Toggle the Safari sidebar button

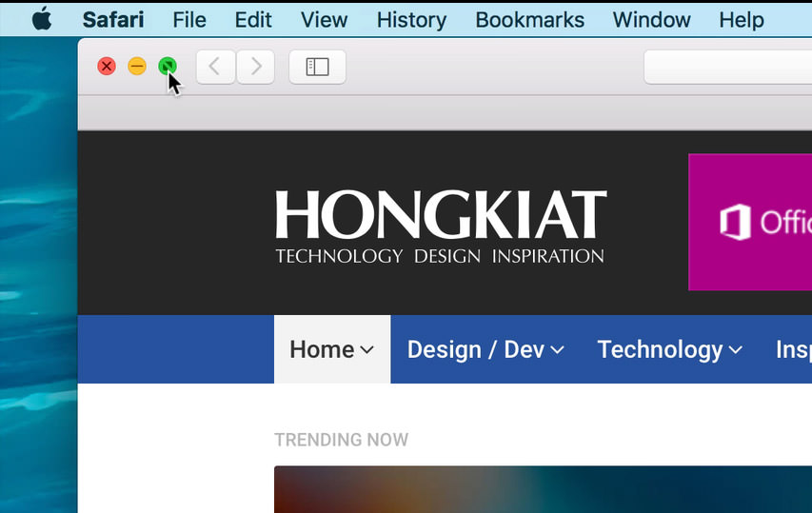pyautogui.click(x=317, y=67)
